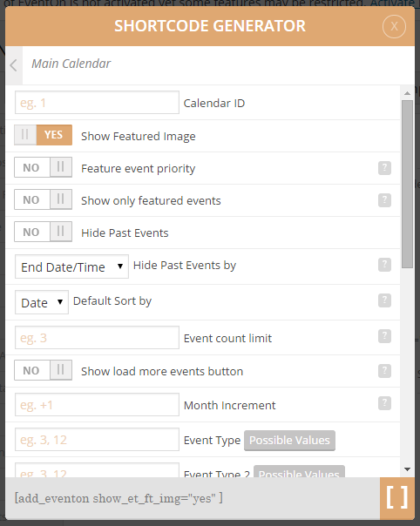The height and width of the screenshot is (526, 420).
Task: Open the Default Sort by Date dropdown
Action: (42, 302)
